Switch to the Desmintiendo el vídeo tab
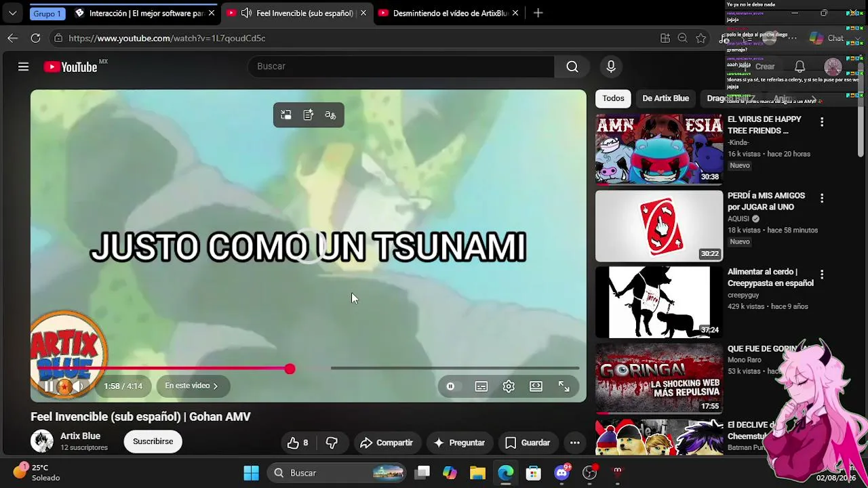The image size is (868, 488). (x=448, y=13)
